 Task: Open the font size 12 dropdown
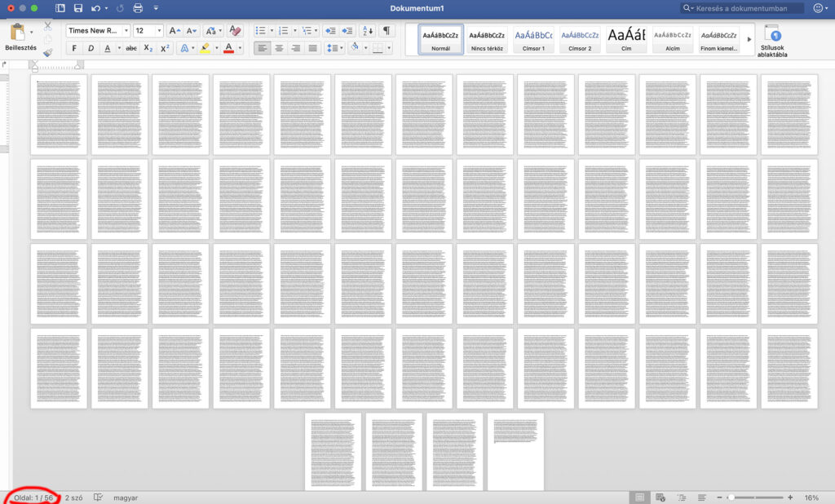(148, 30)
